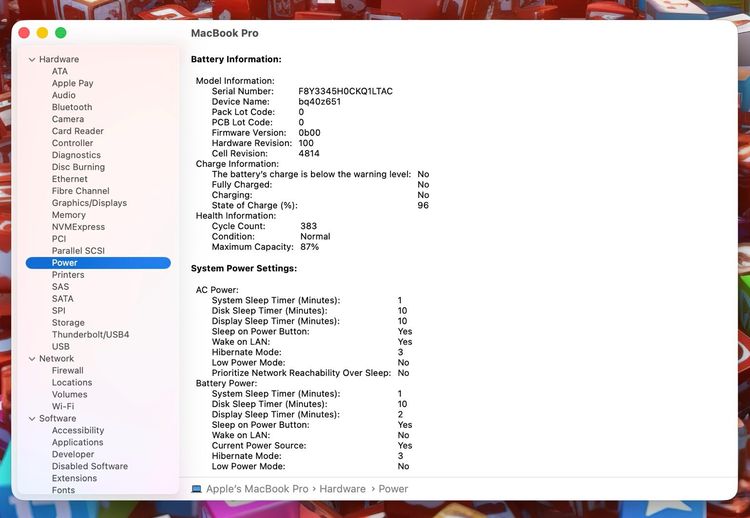Select Parallel SCSI in the sidebar
Image resolution: width=750 pixels, height=518 pixels.
pos(78,251)
